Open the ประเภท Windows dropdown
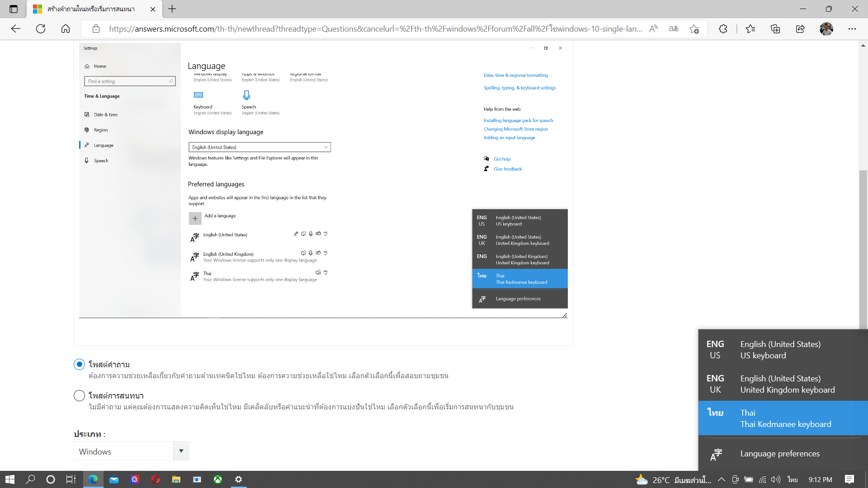Screen dimensions: 868x488 131,451
